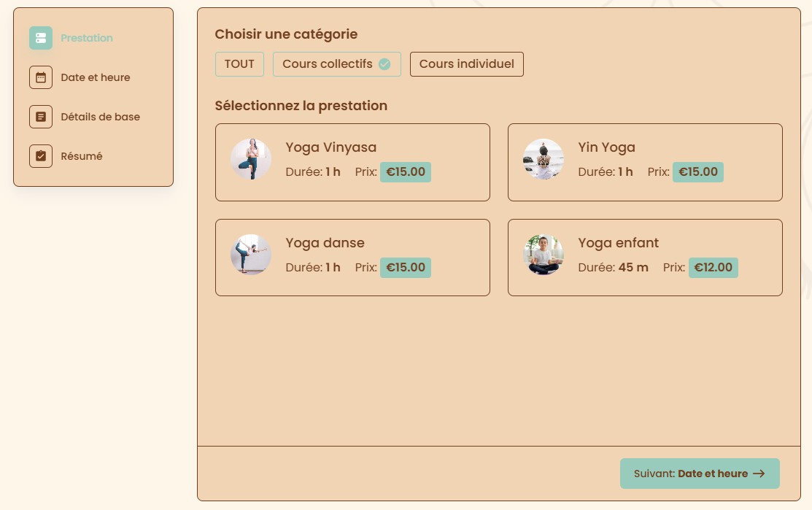The width and height of the screenshot is (812, 510).
Task: Click the Yoga enfant photo thumbnail
Action: (544, 255)
